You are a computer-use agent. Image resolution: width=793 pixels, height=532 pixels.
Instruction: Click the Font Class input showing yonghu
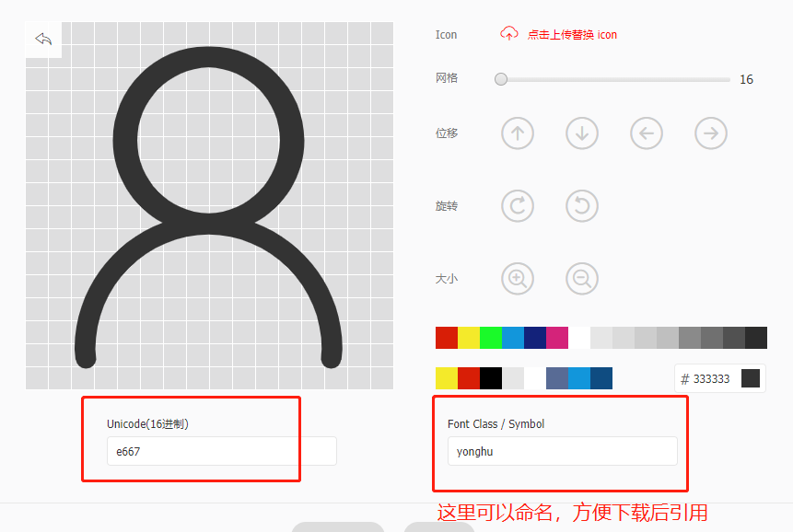click(559, 451)
